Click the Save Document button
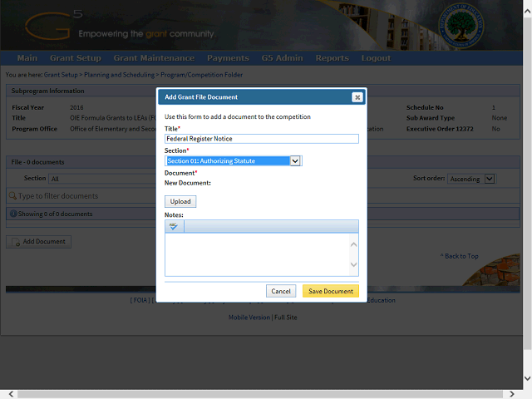 click(331, 291)
